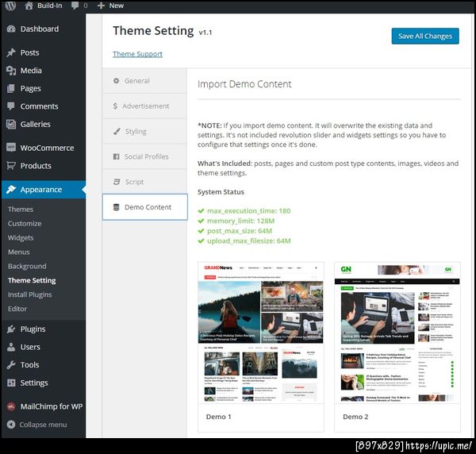Screen dimensions: 476x454
Task: Open the Customize submenu item
Action: click(x=25, y=224)
